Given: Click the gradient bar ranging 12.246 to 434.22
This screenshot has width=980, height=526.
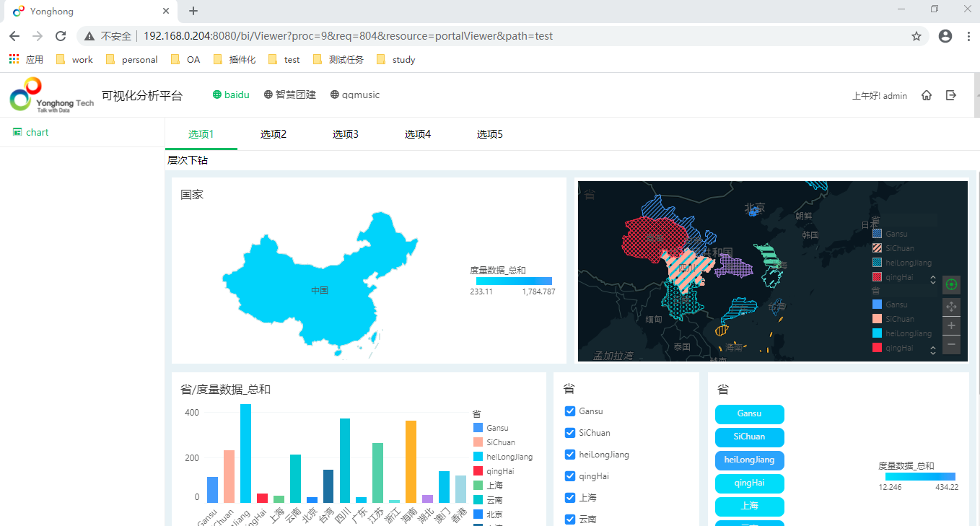Looking at the screenshot, I should [920, 477].
